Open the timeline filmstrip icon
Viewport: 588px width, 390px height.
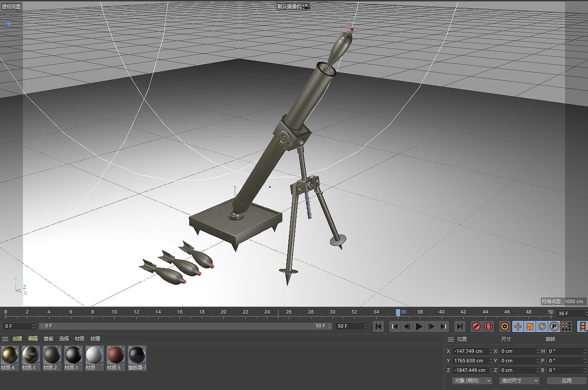pos(583,327)
